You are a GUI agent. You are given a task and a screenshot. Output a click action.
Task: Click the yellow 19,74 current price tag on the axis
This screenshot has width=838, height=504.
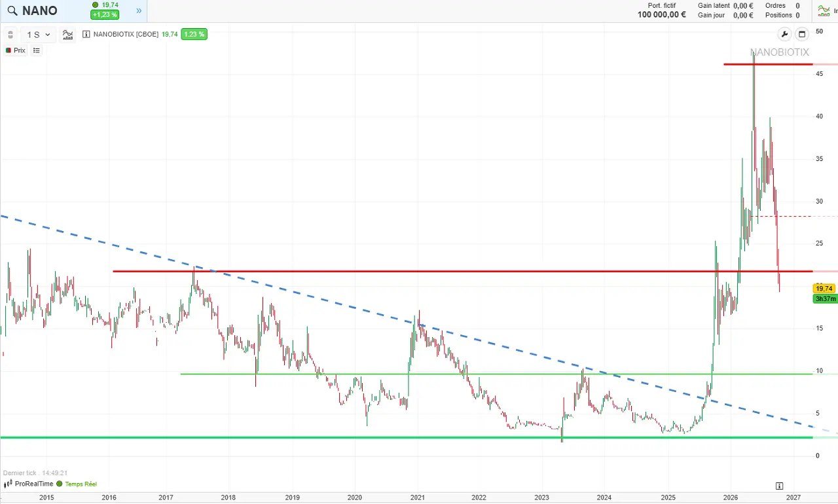(x=824, y=289)
